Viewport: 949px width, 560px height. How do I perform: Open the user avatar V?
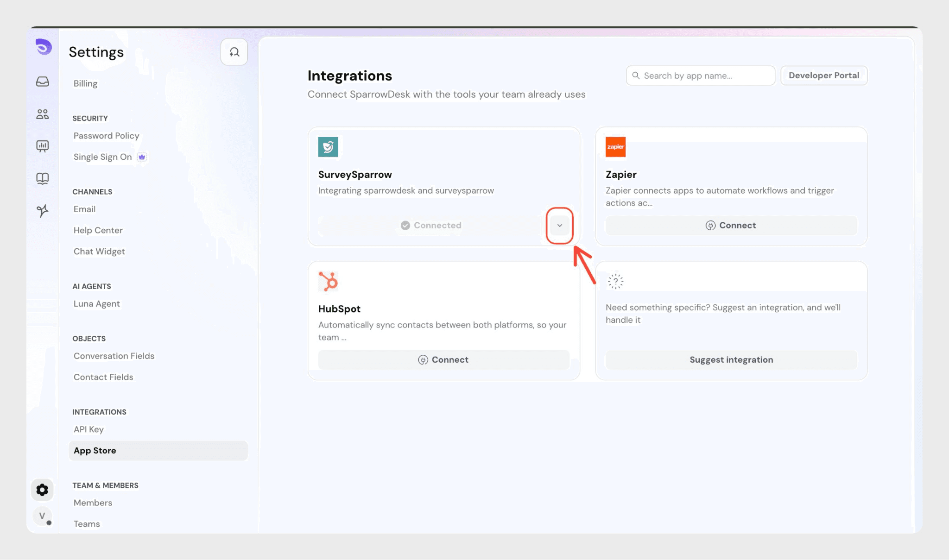tap(42, 516)
